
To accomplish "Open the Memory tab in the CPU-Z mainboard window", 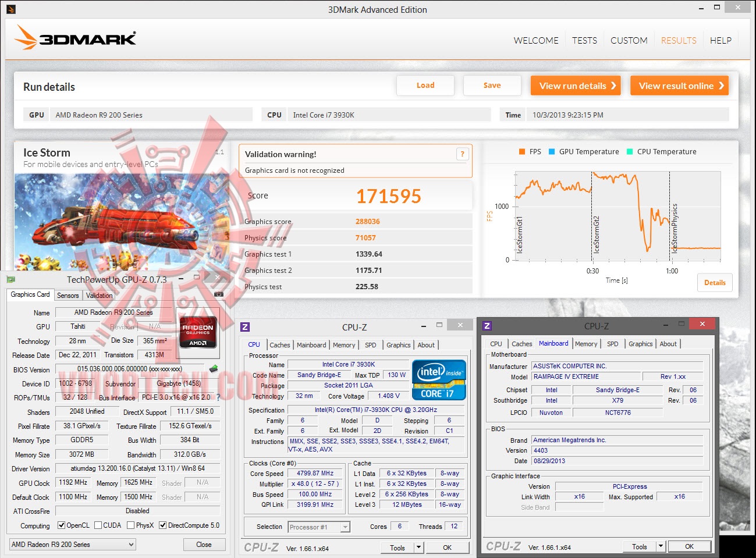I will tap(586, 344).
